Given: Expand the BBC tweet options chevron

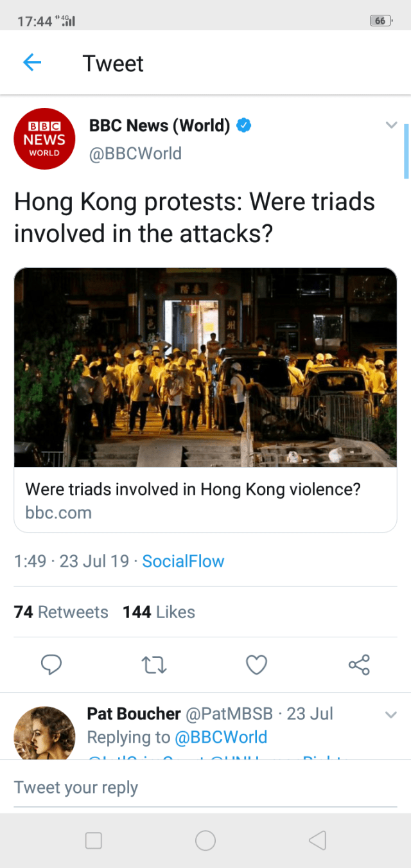Looking at the screenshot, I should [x=391, y=125].
